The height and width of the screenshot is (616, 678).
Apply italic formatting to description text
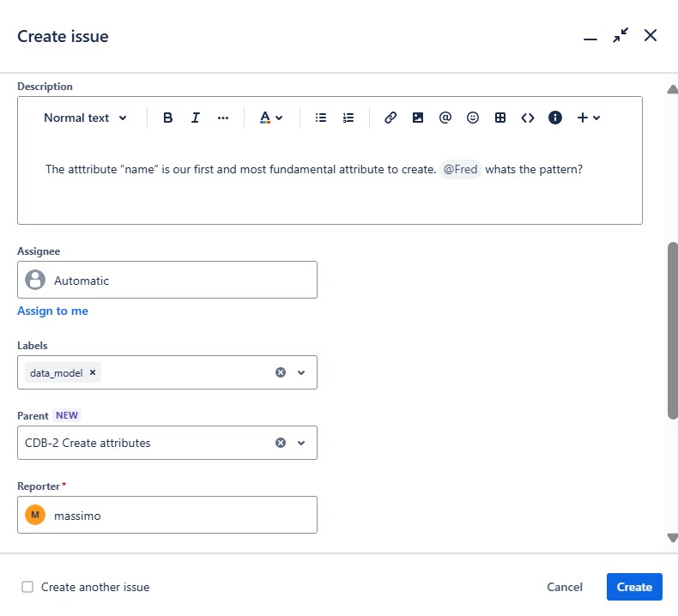tap(196, 118)
